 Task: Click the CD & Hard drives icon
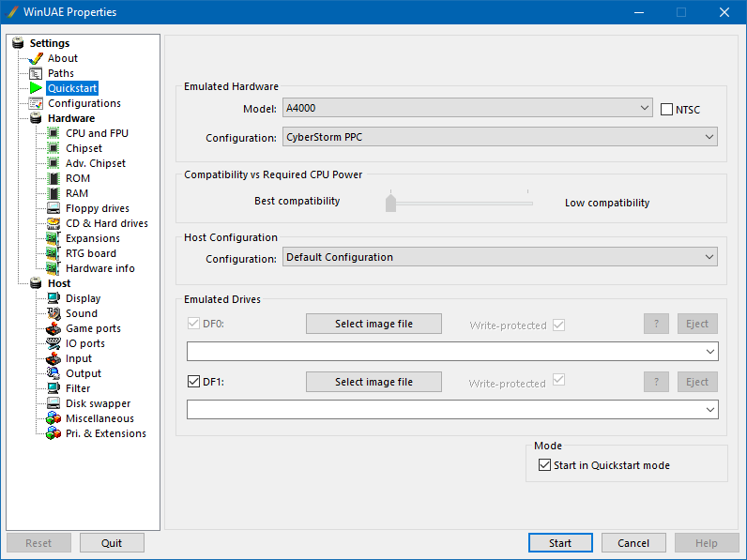click(53, 223)
